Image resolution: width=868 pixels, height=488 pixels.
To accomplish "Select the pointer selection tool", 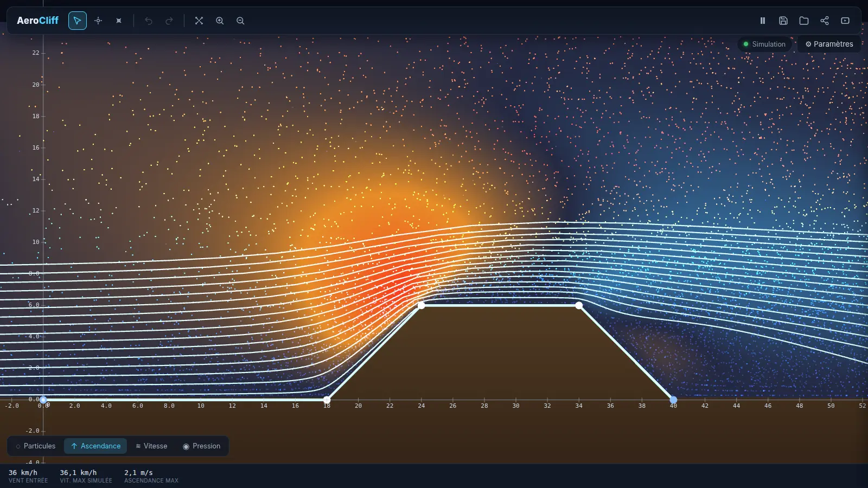I will click(78, 21).
